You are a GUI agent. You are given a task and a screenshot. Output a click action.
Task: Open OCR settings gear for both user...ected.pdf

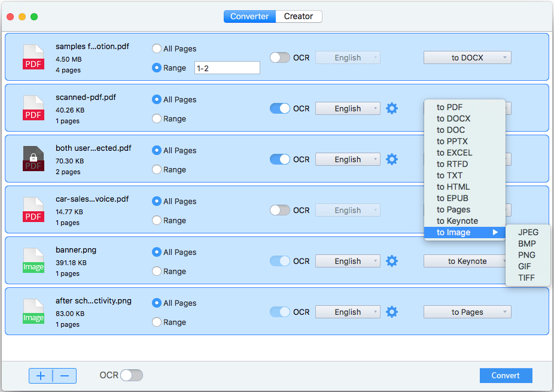392,159
